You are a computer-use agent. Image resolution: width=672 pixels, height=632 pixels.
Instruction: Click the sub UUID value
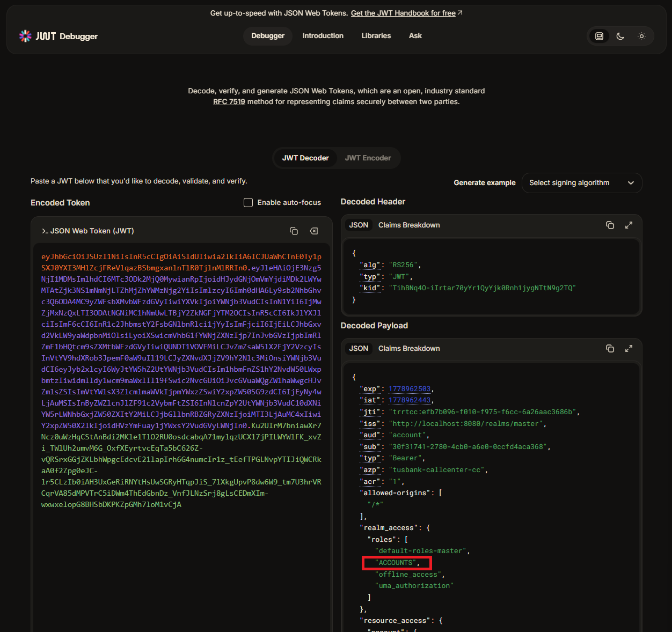[x=468, y=446]
